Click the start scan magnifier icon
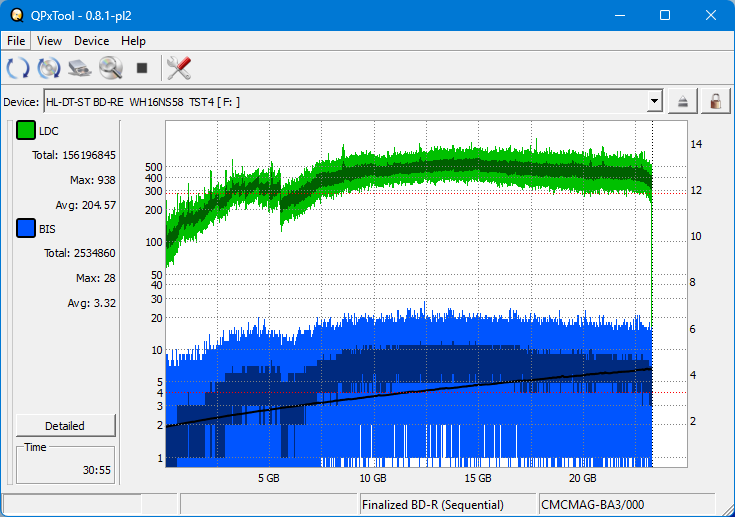735x517 pixels. point(111,68)
